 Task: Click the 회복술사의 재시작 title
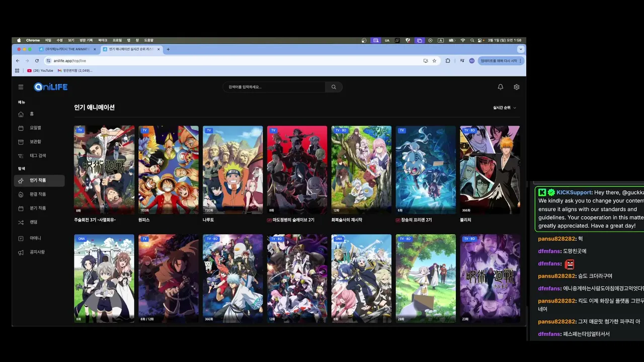click(x=347, y=220)
